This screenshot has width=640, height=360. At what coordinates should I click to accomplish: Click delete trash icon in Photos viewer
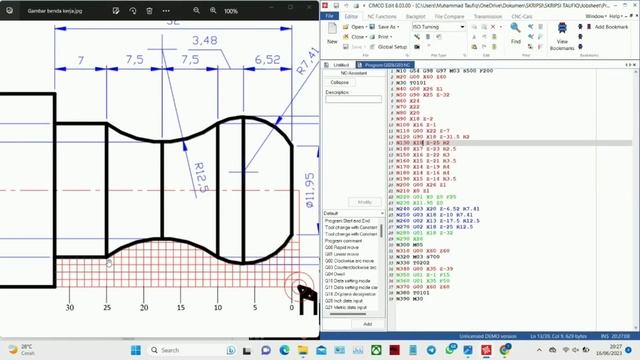click(x=149, y=11)
